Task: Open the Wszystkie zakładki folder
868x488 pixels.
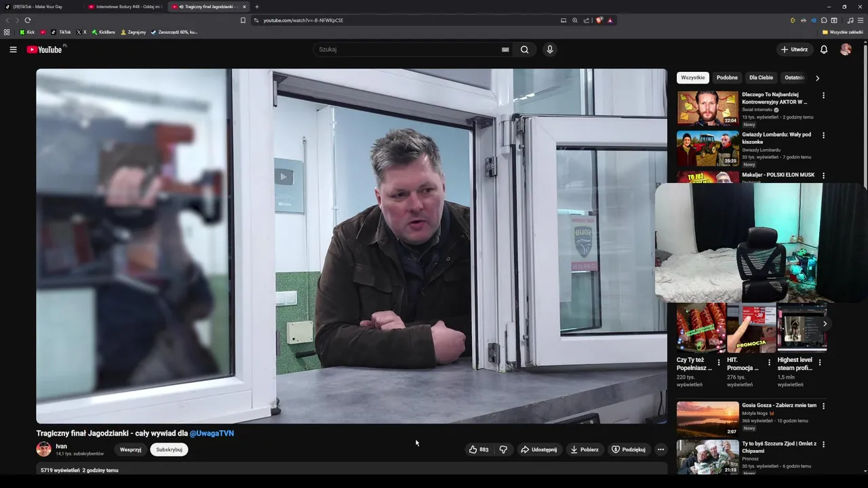Action: click(x=842, y=32)
